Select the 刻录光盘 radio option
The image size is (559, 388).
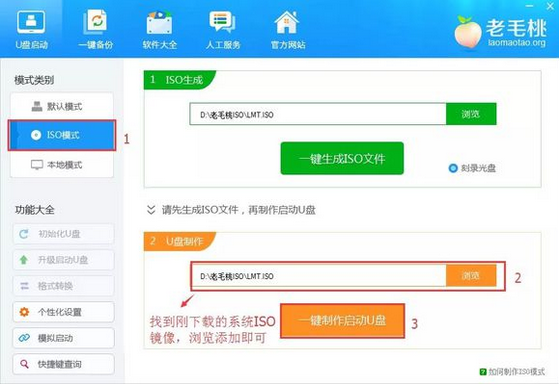tap(453, 168)
